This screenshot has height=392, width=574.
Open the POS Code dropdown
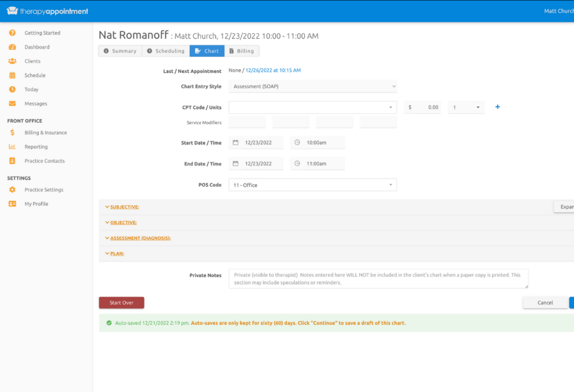[x=312, y=185]
